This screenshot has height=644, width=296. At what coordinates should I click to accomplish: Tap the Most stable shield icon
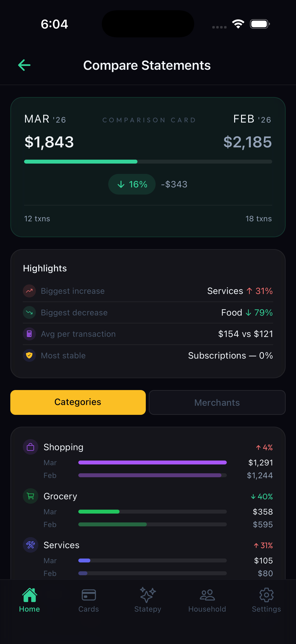coord(29,355)
